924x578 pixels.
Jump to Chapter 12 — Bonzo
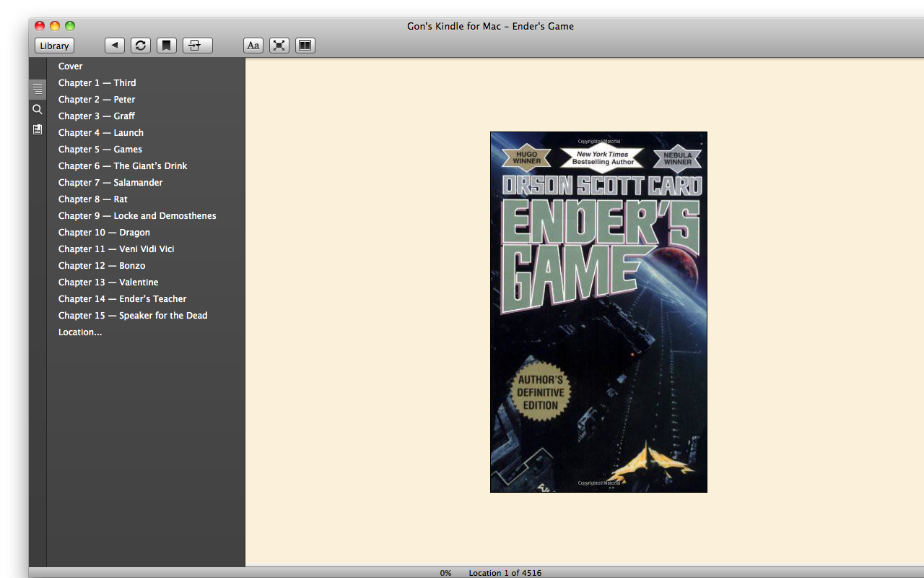point(102,266)
